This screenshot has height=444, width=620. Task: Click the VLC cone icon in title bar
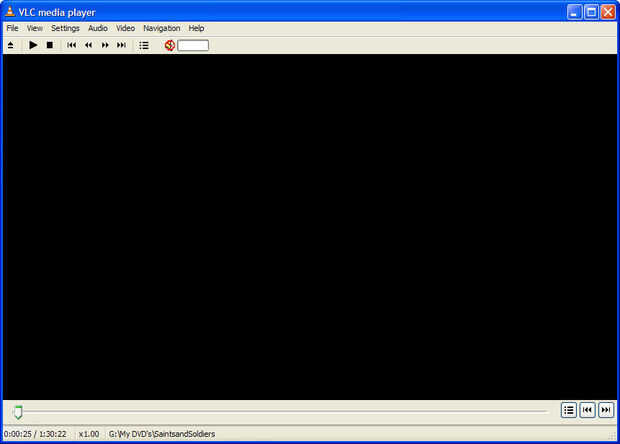[10, 11]
